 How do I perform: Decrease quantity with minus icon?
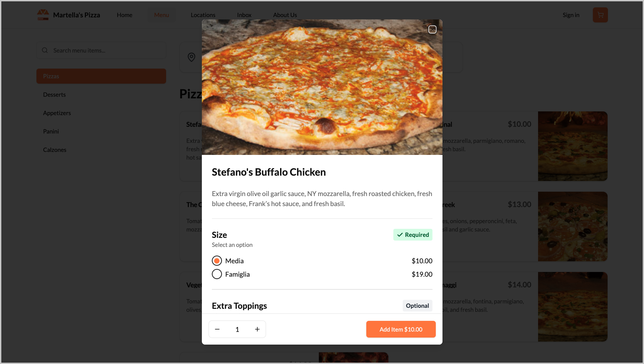pyautogui.click(x=217, y=329)
